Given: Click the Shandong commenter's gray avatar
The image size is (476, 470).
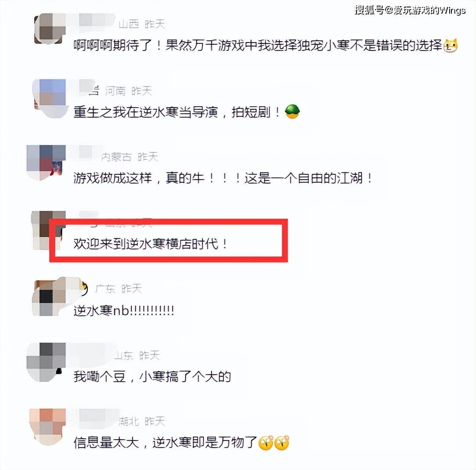Looking at the screenshot, I should 46,362.
